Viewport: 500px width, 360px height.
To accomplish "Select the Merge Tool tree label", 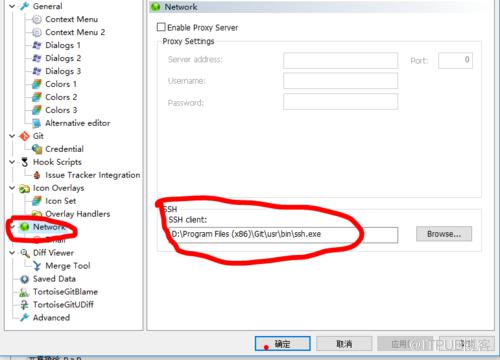I will point(68,266).
